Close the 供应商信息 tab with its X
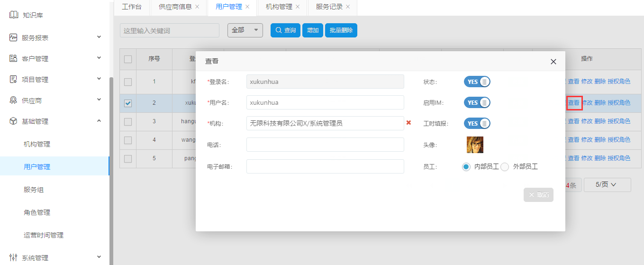The image size is (644, 265). point(197,7)
